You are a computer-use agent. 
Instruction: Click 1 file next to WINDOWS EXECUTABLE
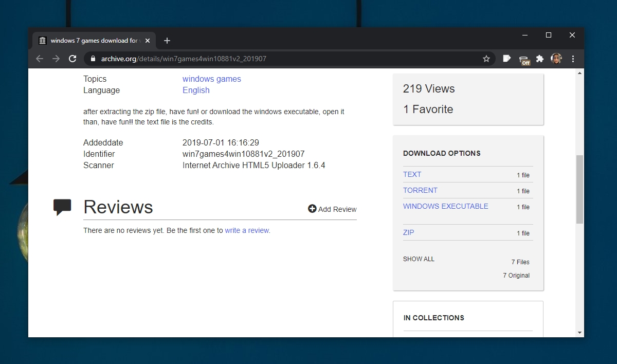click(523, 207)
